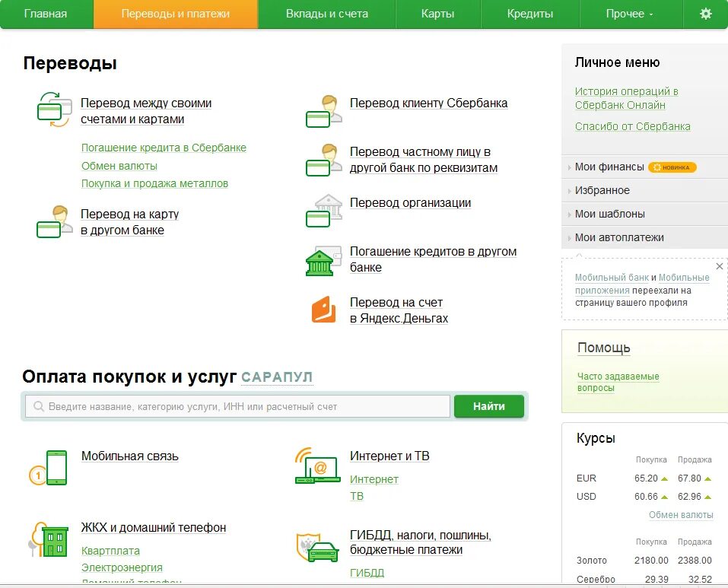Open the Обмен валюты link under transfers
This screenshot has width=728, height=588.
(119, 166)
